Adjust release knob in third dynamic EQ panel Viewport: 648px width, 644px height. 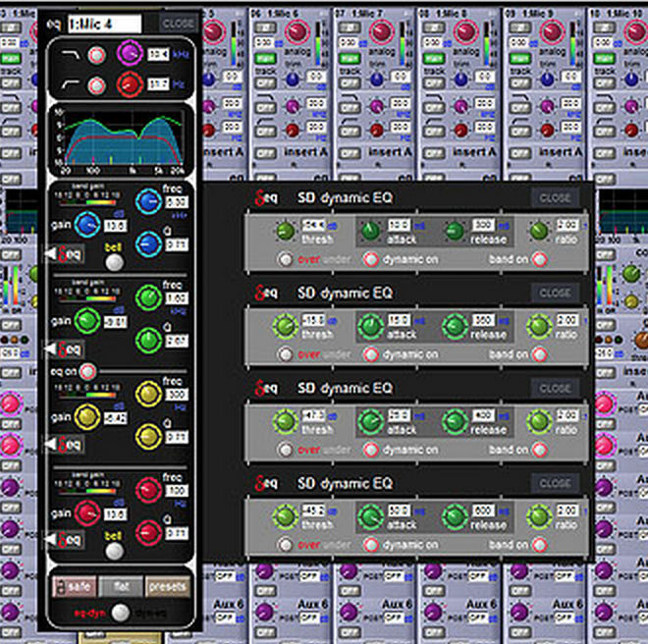pos(455,421)
